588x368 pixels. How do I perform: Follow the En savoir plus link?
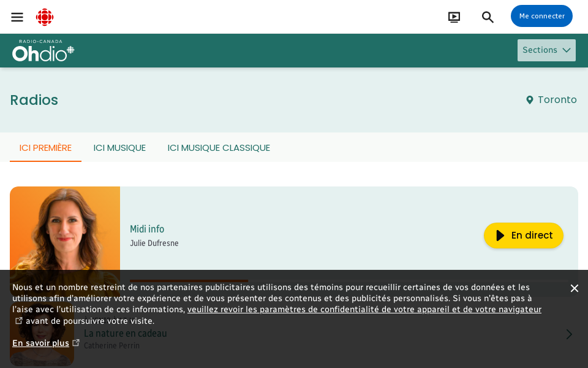(40, 343)
